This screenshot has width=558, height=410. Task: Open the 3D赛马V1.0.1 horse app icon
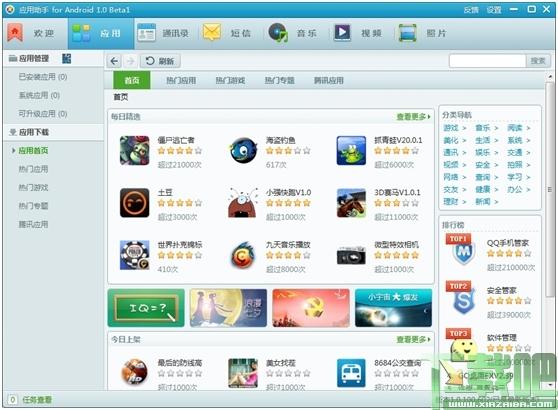tap(351, 203)
